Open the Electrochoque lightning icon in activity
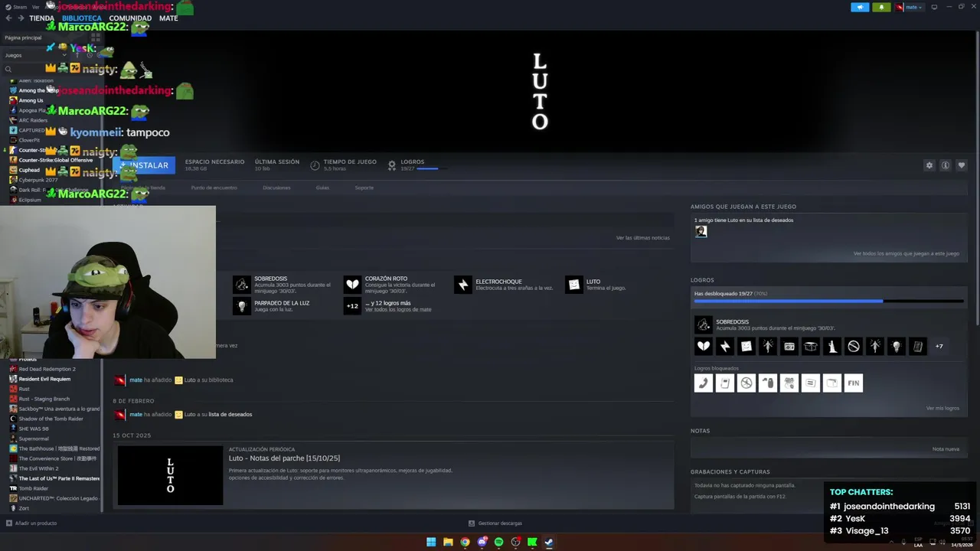 463,285
